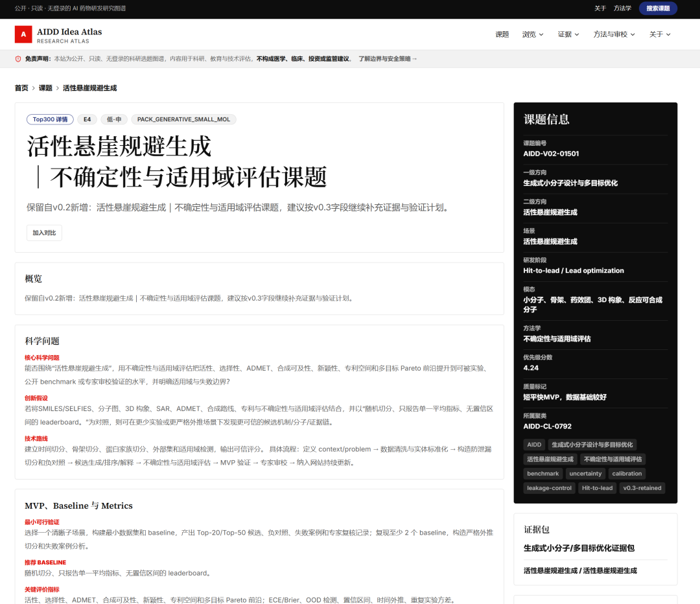
Task: Click the 生成式小分子设计与多目标优化 tag chip
Action: tap(592, 445)
